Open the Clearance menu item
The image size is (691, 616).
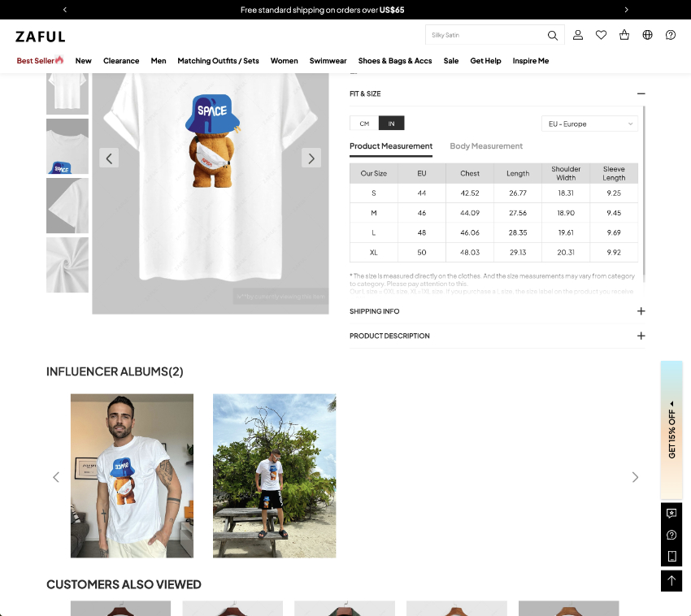pos(121,61)
